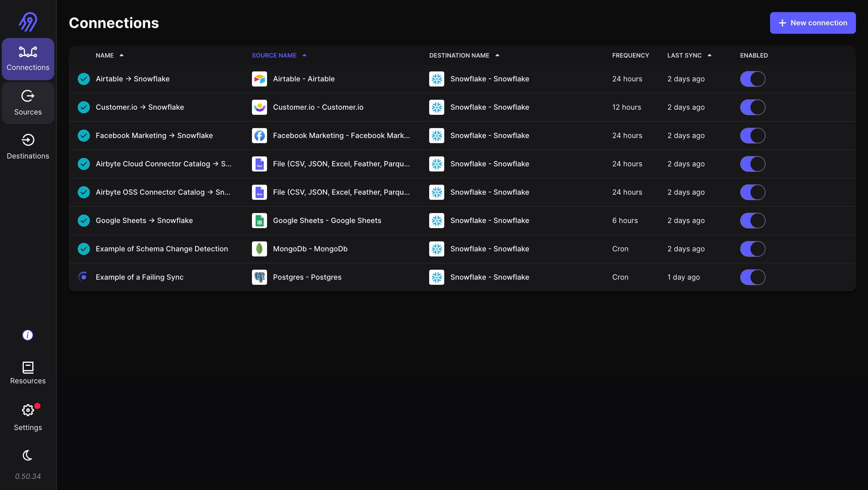Open the Airbyte OSS Connector Catalog connection

pyautogui.click(x=163, y=192)
